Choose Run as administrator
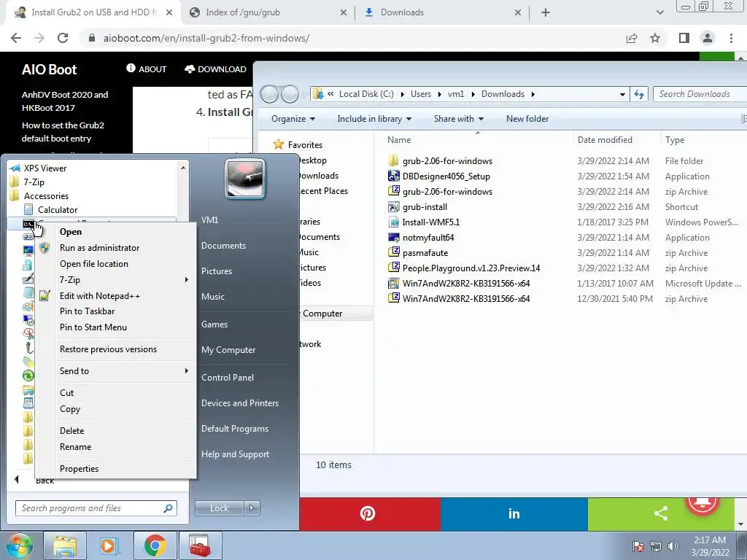747x560 pixels. (99, 248)
